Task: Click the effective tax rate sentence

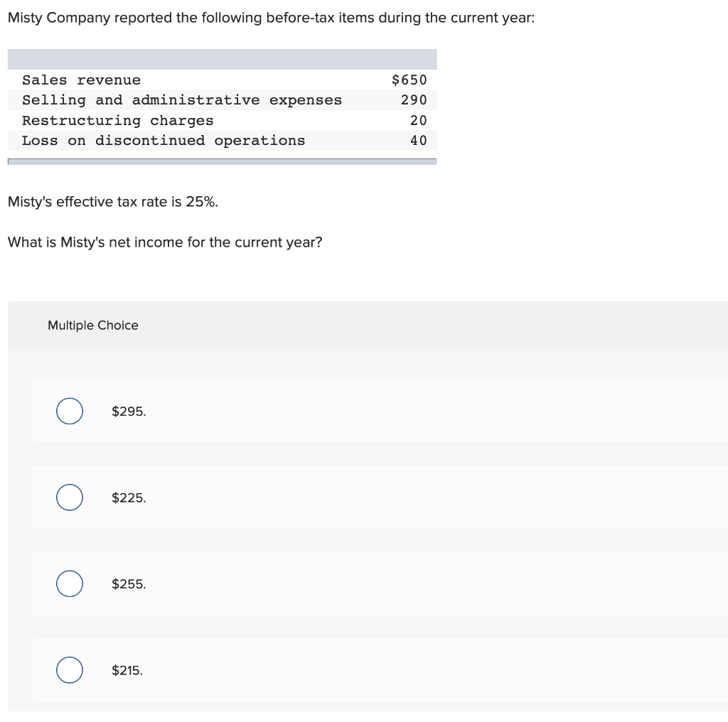Action: (x=113, y=202)
